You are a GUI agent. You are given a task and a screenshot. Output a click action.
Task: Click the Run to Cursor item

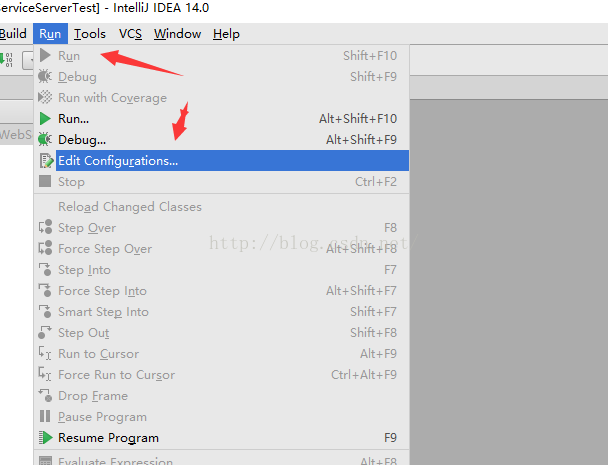tap(222, 354)
